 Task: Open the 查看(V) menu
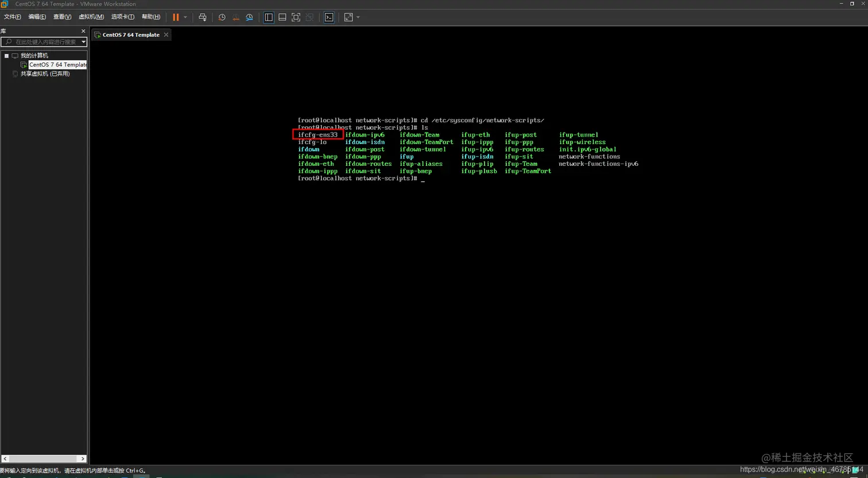(x=63, y=17)
